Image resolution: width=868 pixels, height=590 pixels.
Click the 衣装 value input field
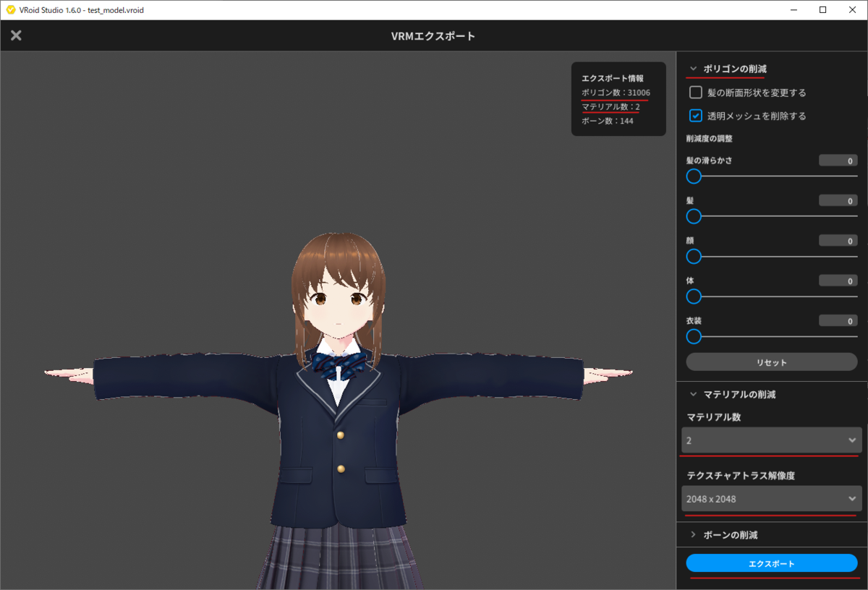838,320
